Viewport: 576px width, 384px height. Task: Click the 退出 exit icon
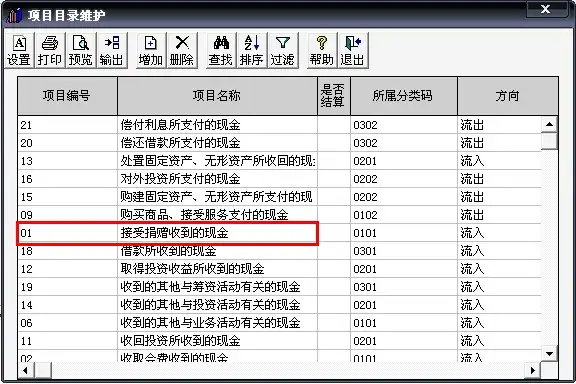(353, 50)
